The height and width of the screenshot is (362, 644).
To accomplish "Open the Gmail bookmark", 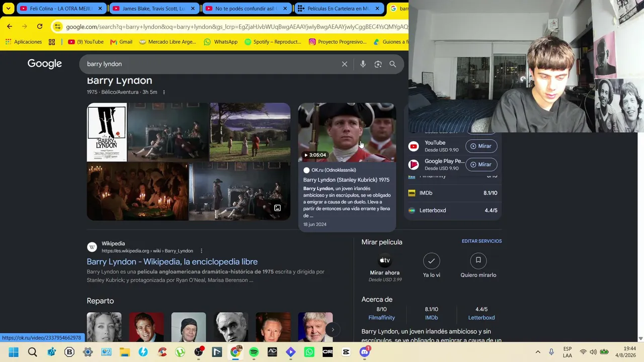I will click(x=121, y=42).
